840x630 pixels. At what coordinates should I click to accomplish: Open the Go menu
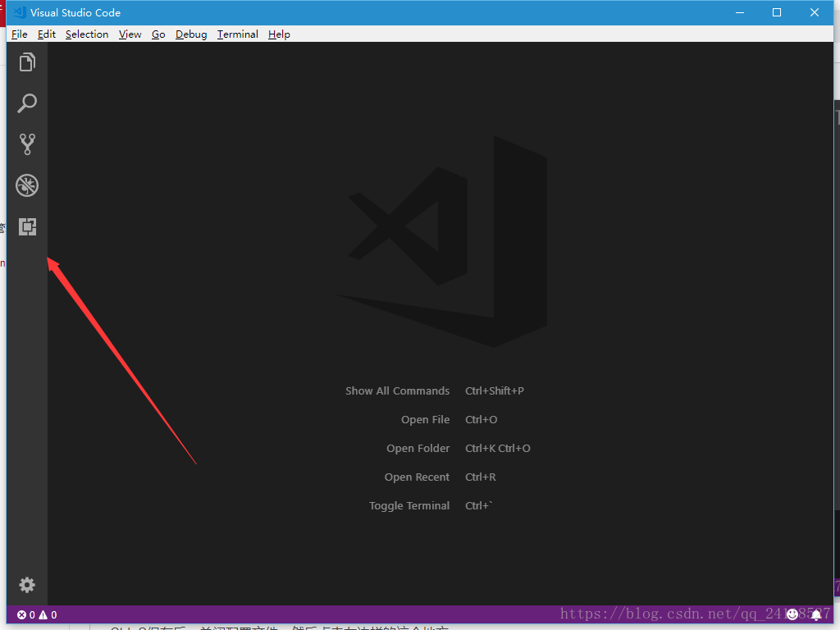coord(158,34)
